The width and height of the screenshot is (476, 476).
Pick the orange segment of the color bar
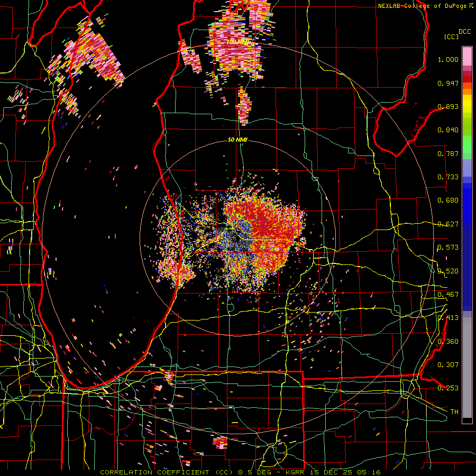[467, 91]
